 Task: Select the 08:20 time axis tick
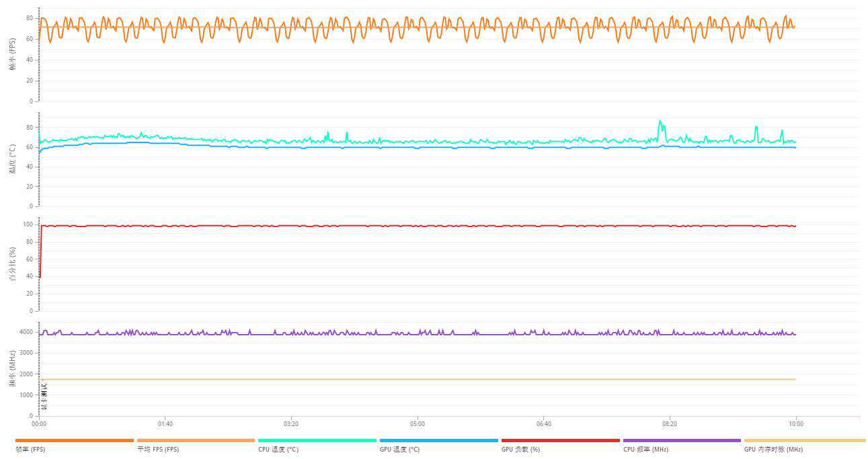tap(670, 424)
